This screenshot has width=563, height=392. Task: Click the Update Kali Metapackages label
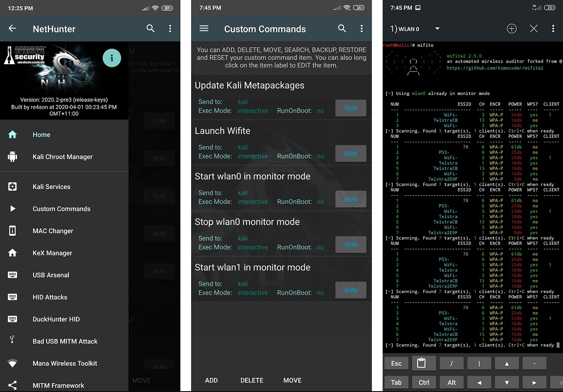click(x=250, y=86)
